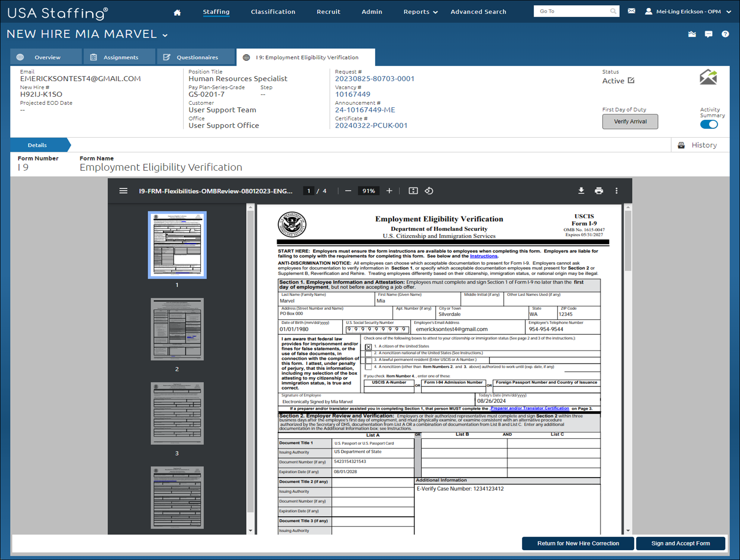Click the Assignments tab icon
The height and width of the screenshot is (560, 740).
pyautogui.click(x=94, y=57)
